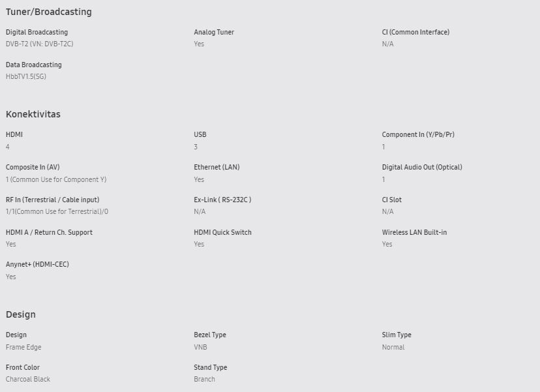Click the Design section heading

pos(21,314)
